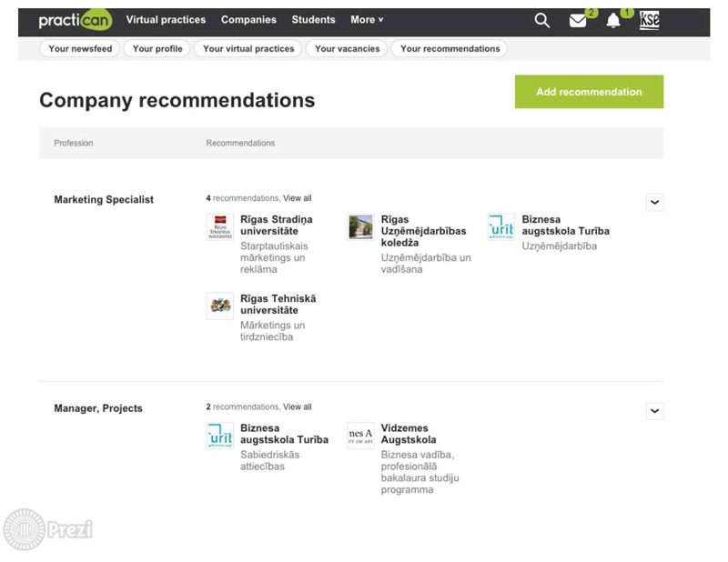This screenshot has width=728, height=562.
Task: Click Vidzemes Augstskola logo thumbnail
Action: 360,436
